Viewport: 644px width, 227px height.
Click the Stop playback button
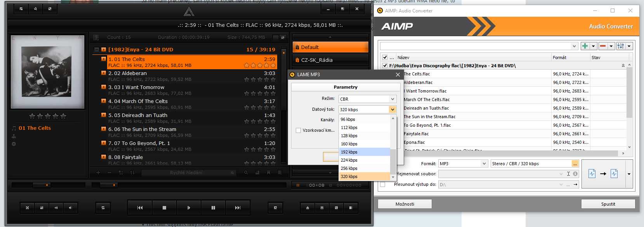164,208
